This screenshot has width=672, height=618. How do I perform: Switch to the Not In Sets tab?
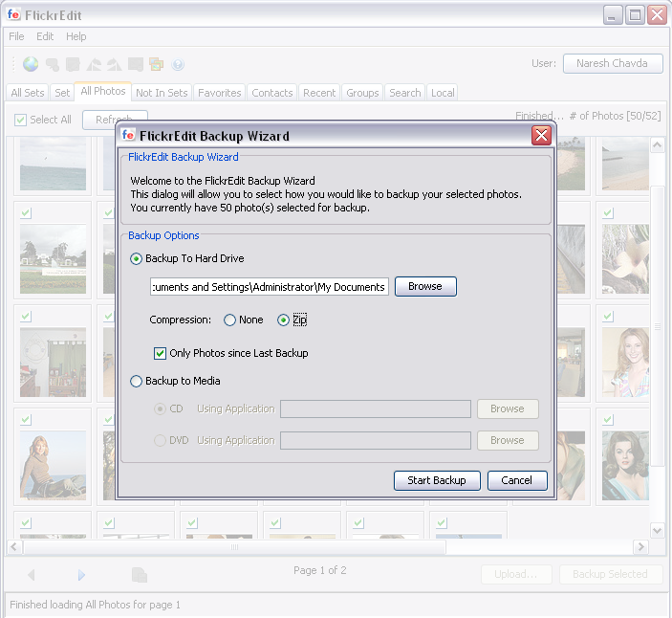click(162, 93)
